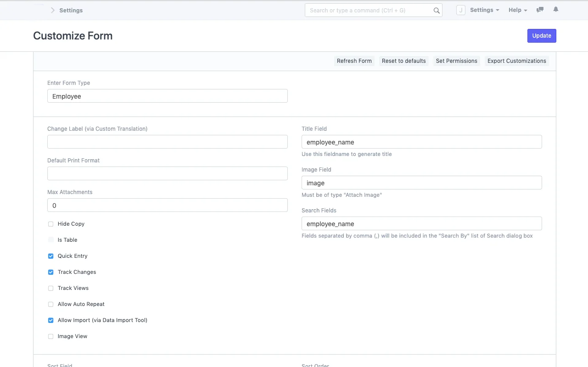
Task: Click the chat feedback icon in navbar
Action: click(x=540, y=9)
